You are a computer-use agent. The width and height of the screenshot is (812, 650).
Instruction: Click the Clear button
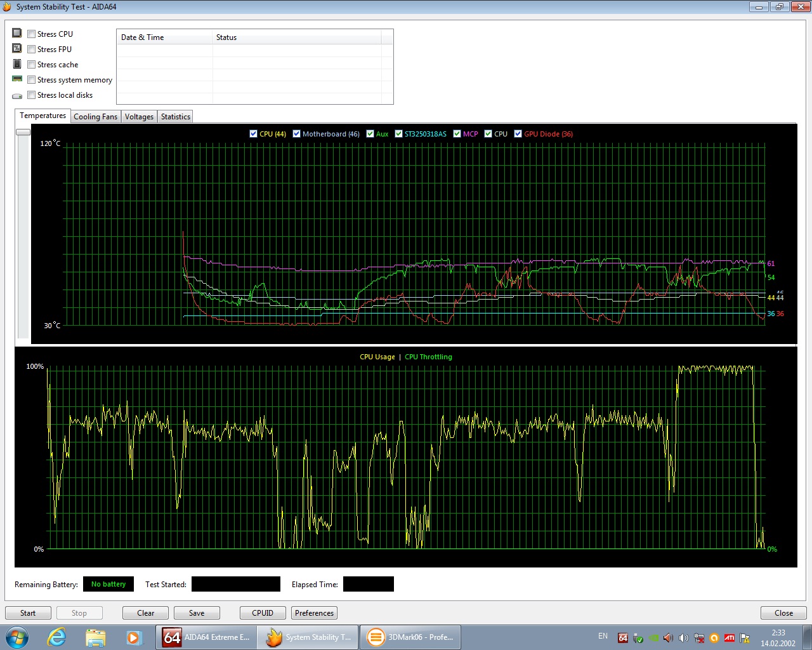click(x=145, y=613)
